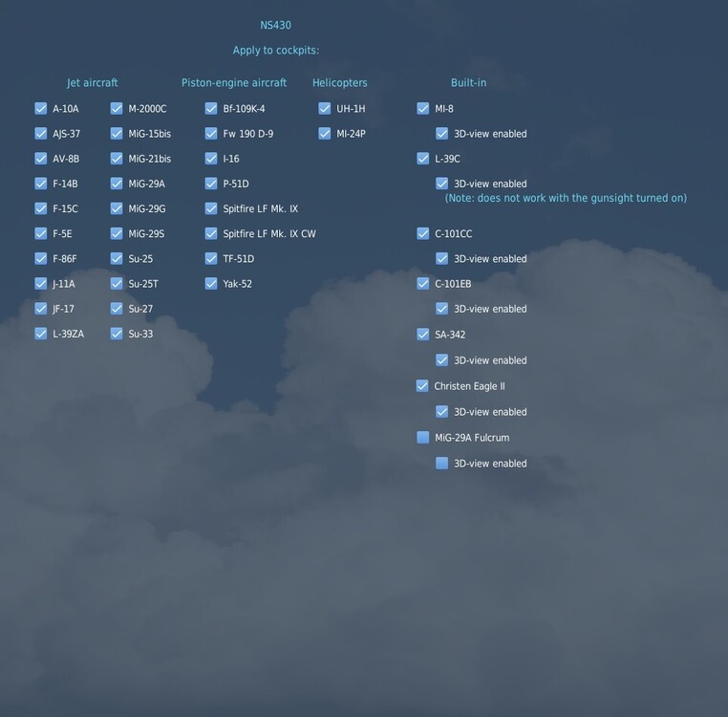Toggle the Su-25 checkbox
728x717 pixels.
(117, 259)
